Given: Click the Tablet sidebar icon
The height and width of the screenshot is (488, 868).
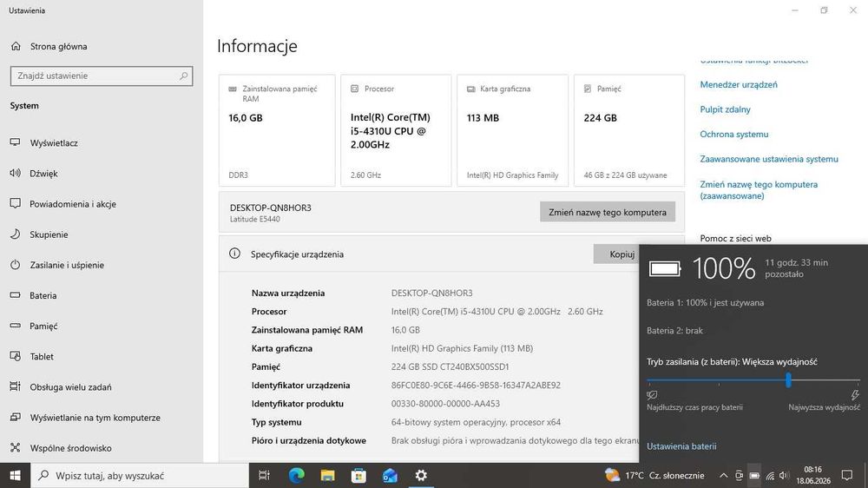Looking at the screenshot, I should 16,356.
